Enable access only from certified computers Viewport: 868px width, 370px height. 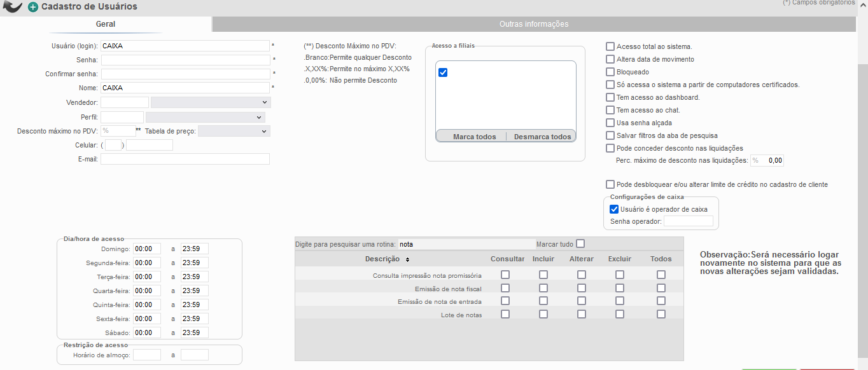[x=610, y=85]
